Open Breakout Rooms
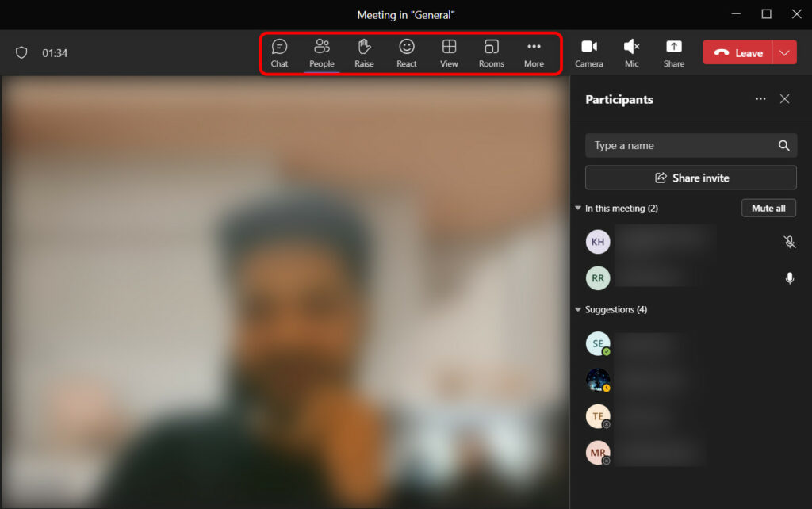This screenshot has width=812, height=509. pos(491,52)
